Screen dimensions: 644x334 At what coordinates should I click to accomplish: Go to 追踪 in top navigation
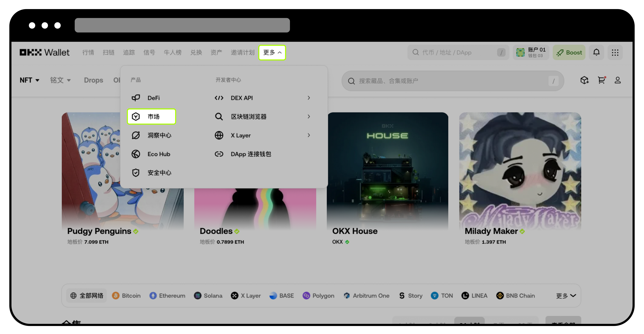(129, 53)
